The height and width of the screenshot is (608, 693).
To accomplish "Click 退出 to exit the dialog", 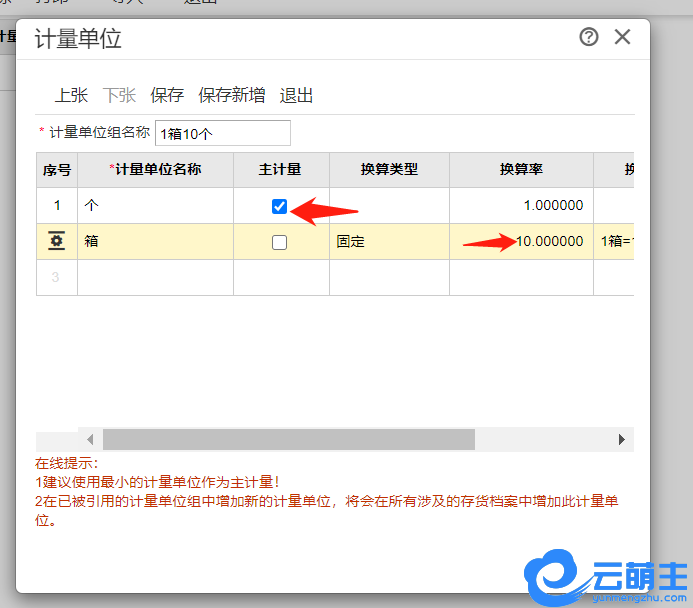I will pos(297,95).
